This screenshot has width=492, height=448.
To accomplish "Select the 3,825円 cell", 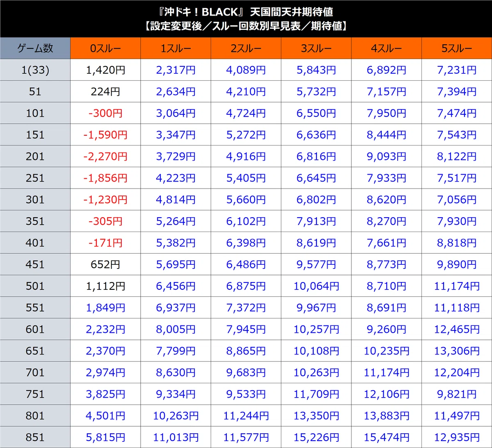I will pyautogui.click(x=105, y=394).
